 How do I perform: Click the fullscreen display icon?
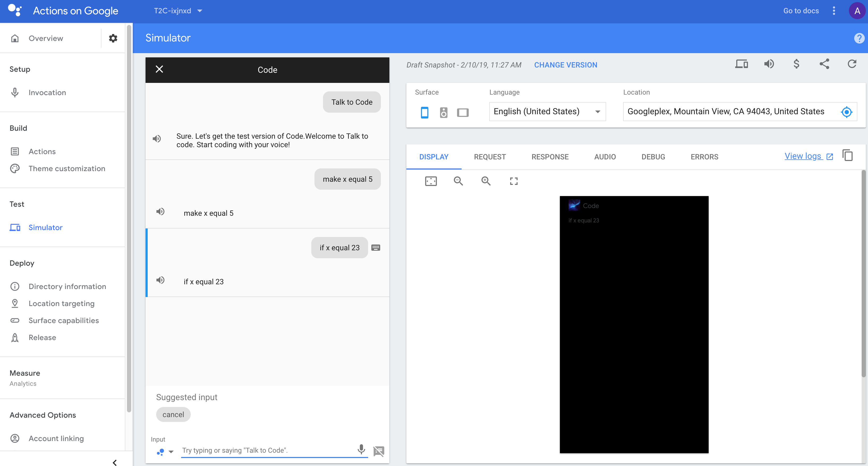[513, 181]
